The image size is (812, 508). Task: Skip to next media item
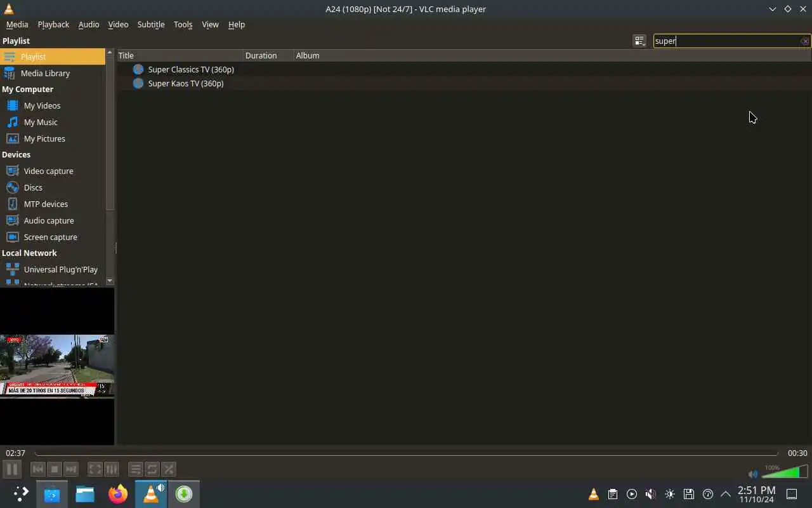(x=71, y=469)
